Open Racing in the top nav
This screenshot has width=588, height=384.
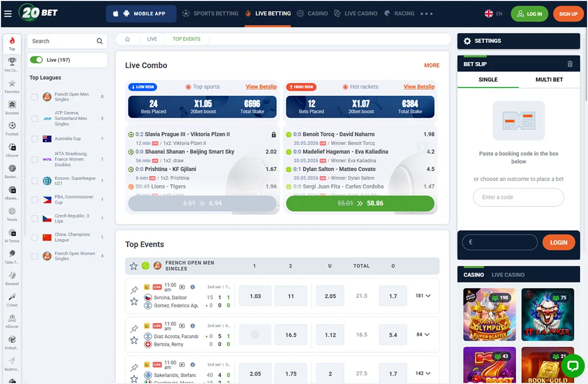pyautogui.click(x=399, y=14)
